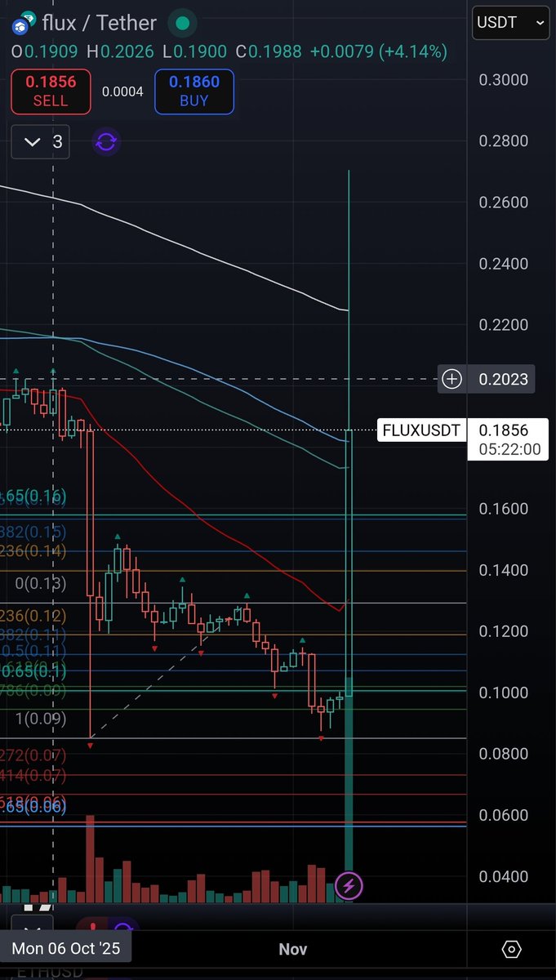This screenshot has width=556, height=980.
Task: Click the 272(0.07) Fibonacci extension label
Action: click(x=33, y=756)
